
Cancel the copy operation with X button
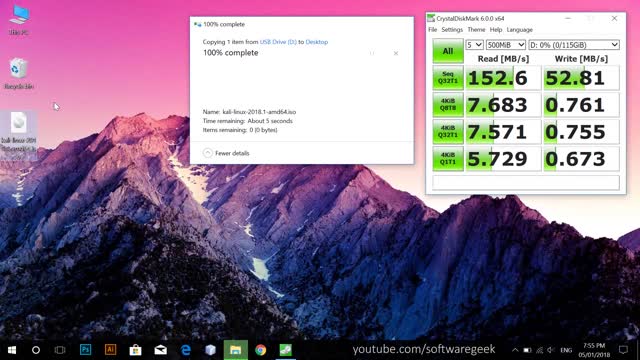(x=396, y=53)
